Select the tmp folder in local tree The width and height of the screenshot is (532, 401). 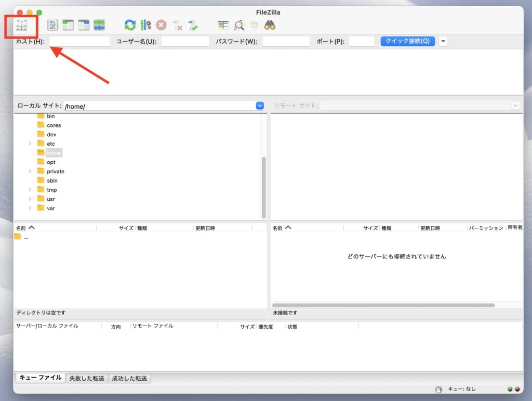51,190
